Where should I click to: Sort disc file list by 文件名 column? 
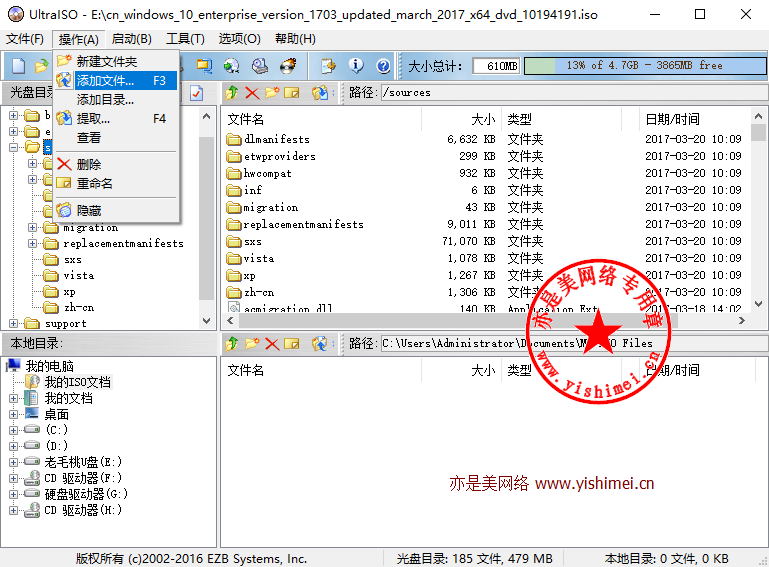click(322, 119)
